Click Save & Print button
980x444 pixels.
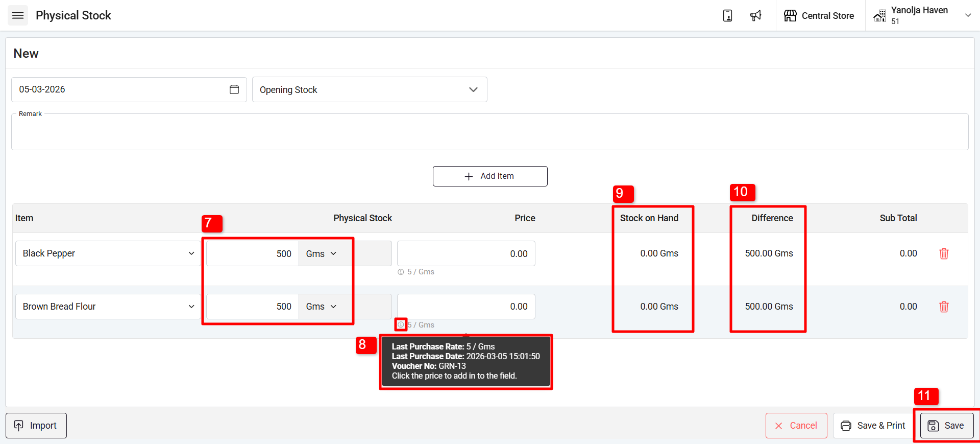click(873, 426)
